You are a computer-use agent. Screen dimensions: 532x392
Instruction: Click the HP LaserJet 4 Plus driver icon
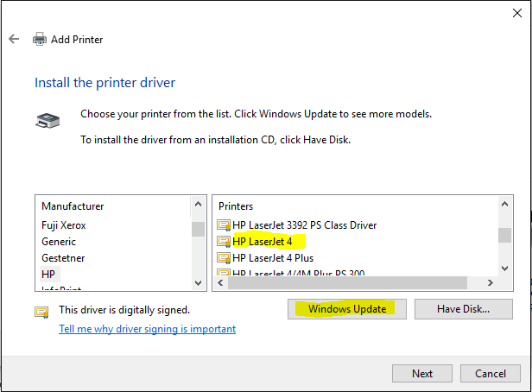225,258
